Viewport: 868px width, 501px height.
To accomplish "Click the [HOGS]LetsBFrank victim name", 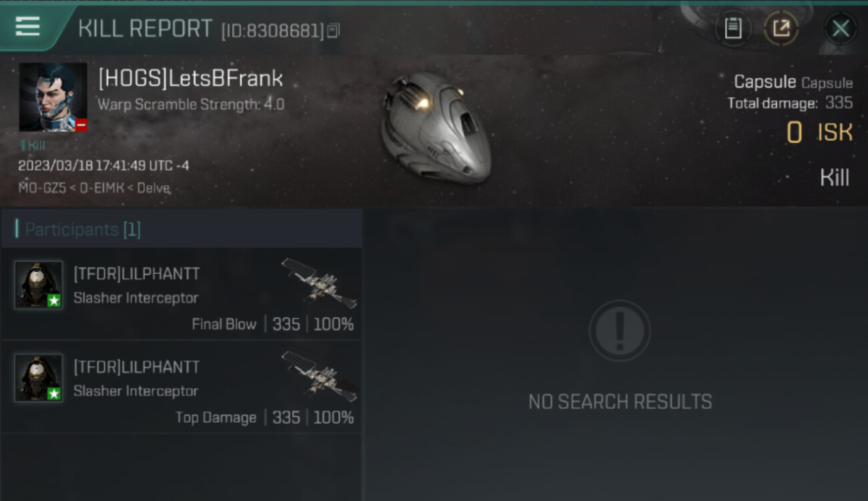I will [x=191, y=79].
